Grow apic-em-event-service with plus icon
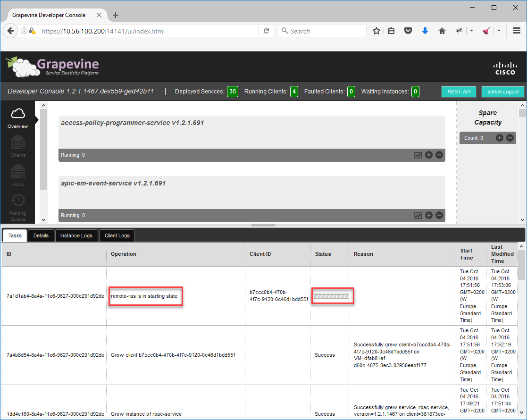This screenshot has height=420, width=527. pos(429,215)
